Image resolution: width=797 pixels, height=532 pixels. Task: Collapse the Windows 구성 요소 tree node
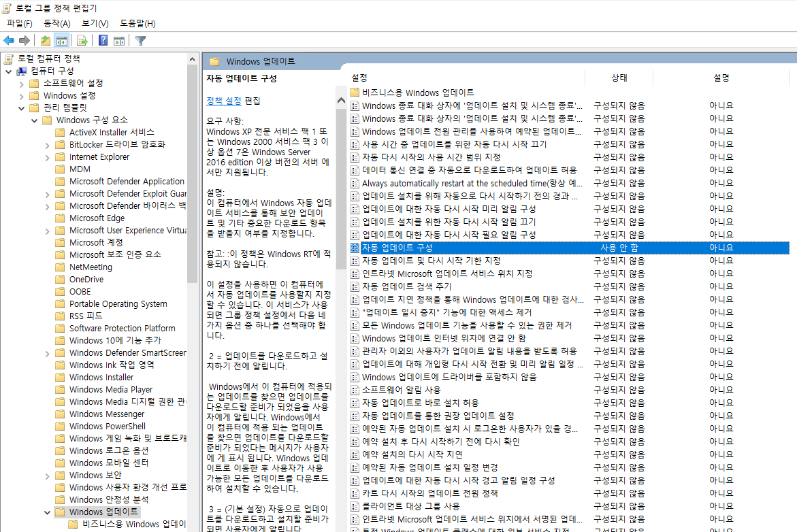35,120
